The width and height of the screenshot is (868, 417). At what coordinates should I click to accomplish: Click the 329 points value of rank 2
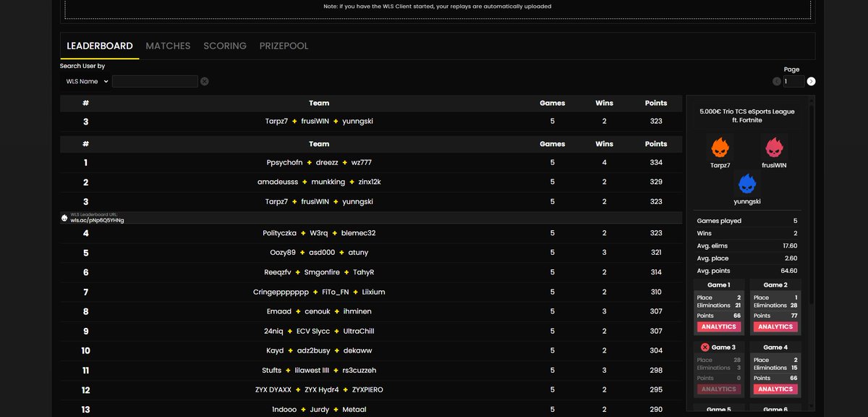click(656, 182)
